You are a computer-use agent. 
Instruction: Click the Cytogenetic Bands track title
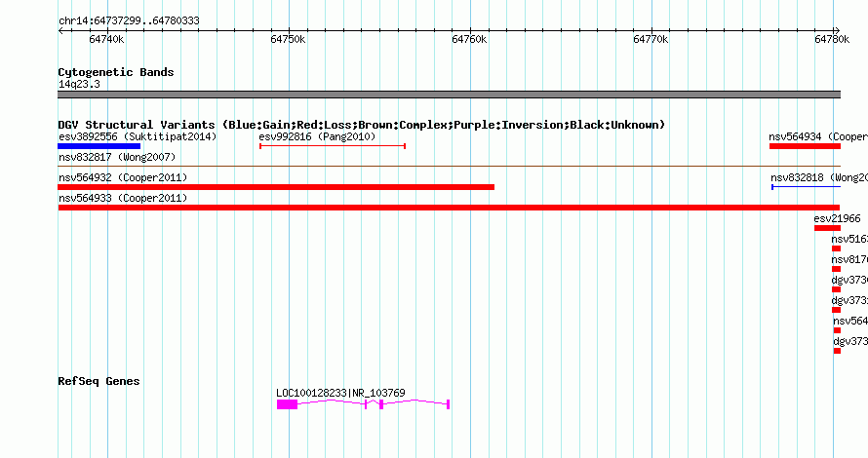coord(116,72)
